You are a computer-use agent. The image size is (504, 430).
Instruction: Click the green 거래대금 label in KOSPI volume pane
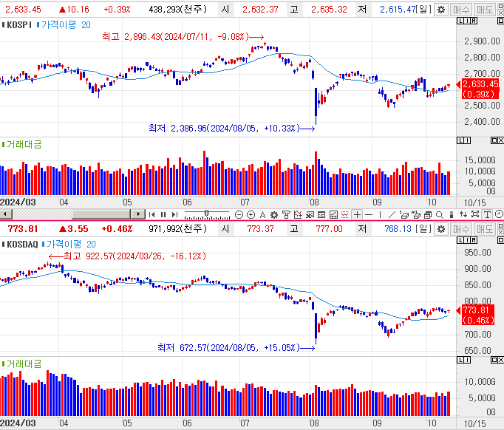[24, 144]
